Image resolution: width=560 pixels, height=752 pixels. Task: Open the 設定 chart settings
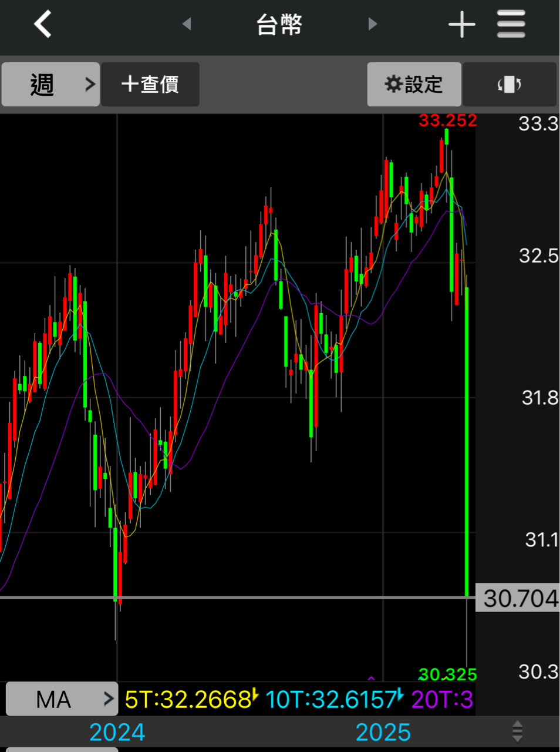(x=414, y=85)
